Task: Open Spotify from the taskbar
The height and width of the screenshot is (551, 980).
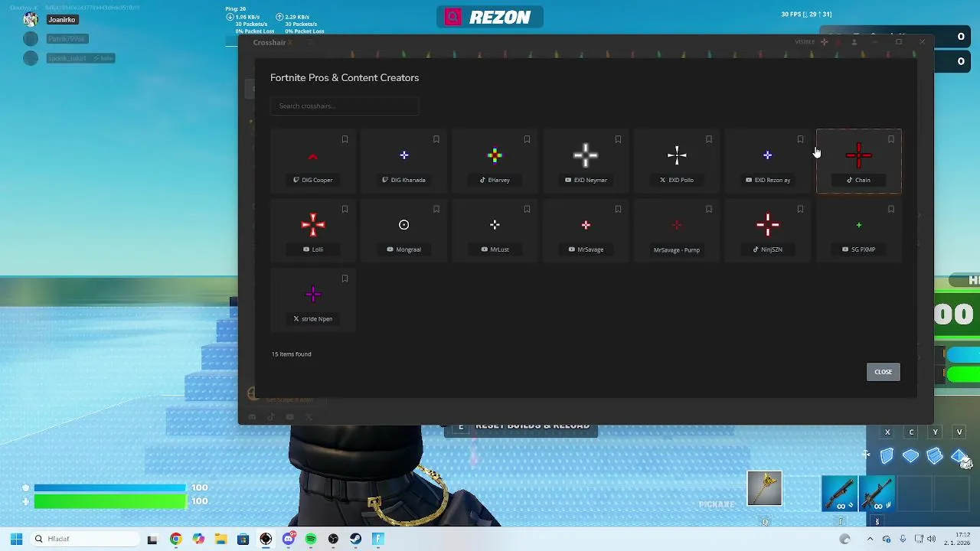Action: (311, 539)
